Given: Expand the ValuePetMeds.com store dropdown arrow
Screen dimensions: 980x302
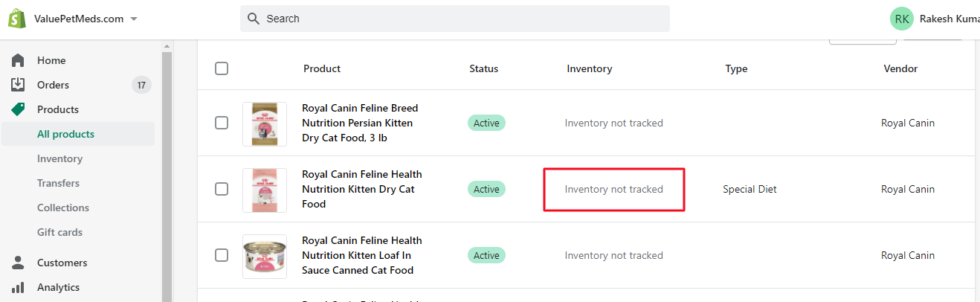Looking at the screenshot, I should tap(134, 19).
